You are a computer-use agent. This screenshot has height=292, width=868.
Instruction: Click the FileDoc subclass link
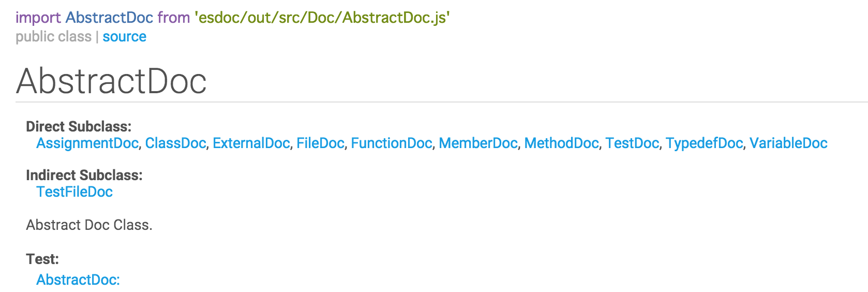point(320,143)
